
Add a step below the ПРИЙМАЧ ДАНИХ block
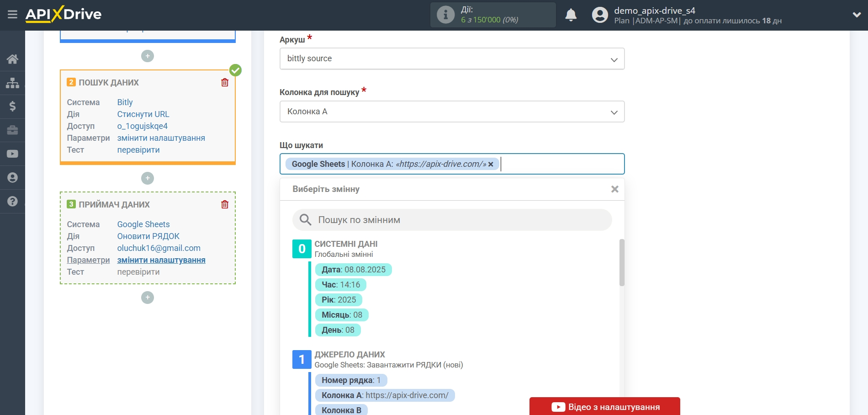click(148, 298)
